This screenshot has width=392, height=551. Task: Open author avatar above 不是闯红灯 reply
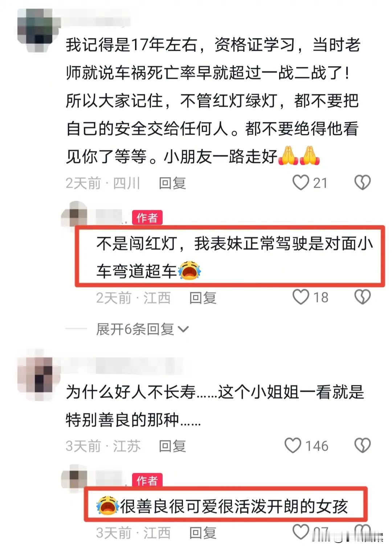pyautogui.click(x=74, y=214)
